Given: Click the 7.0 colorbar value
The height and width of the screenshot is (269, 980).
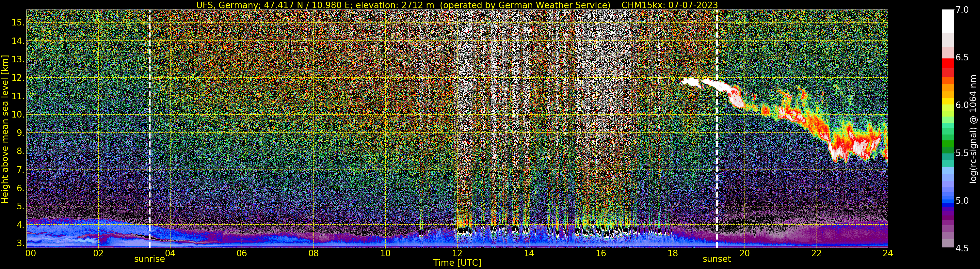Looking at the screenshot, I should [962, 10].
